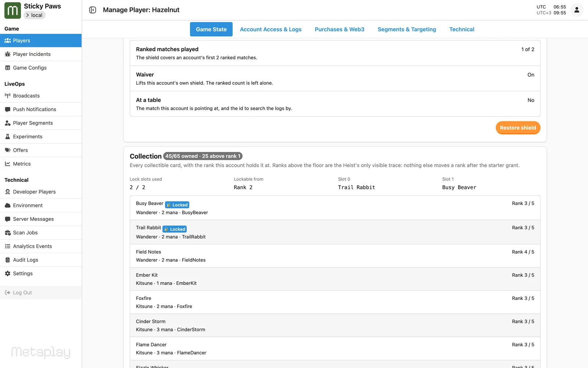
Task: Click Game Configs table icon
Action: point(7,68)
